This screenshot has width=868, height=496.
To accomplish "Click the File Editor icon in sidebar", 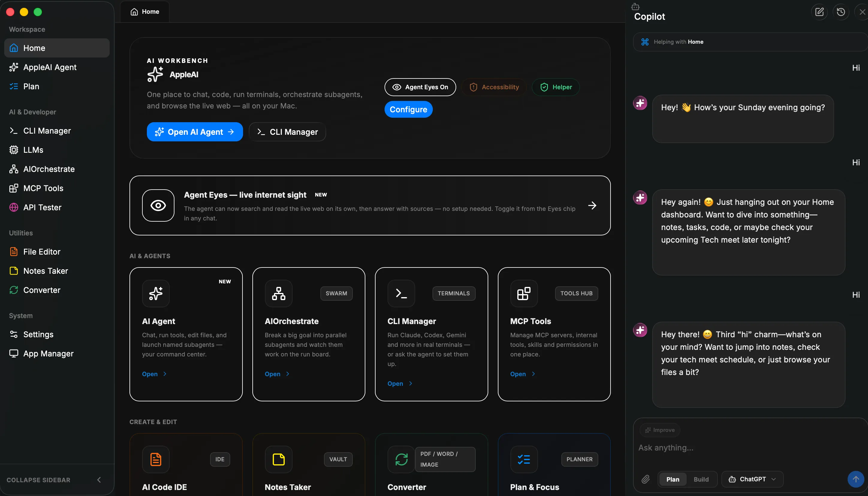I will [13, 252].
